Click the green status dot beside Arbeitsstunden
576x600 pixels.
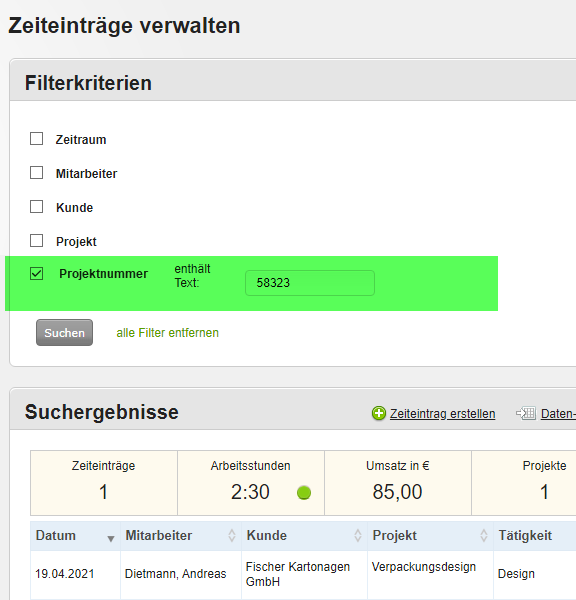[x=304, y=492]
